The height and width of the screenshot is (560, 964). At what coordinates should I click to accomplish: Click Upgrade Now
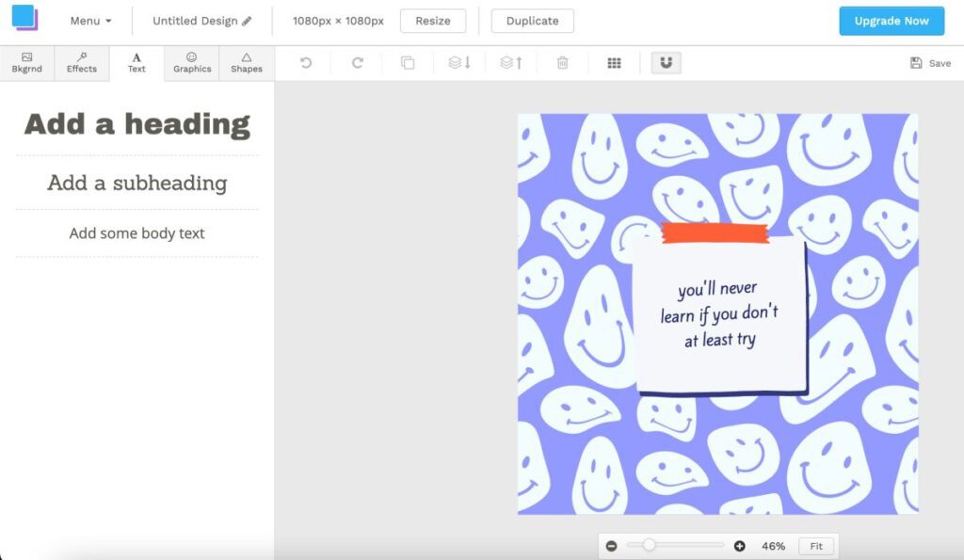891,19
